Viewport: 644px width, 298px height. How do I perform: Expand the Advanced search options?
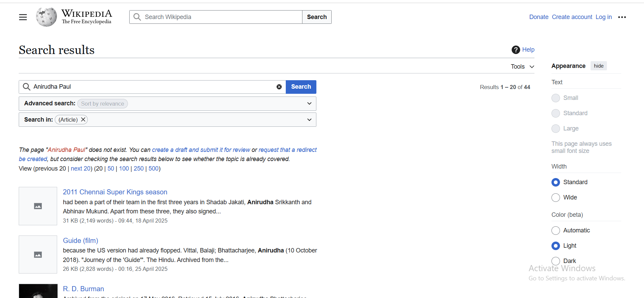click(x=309, y=104)
